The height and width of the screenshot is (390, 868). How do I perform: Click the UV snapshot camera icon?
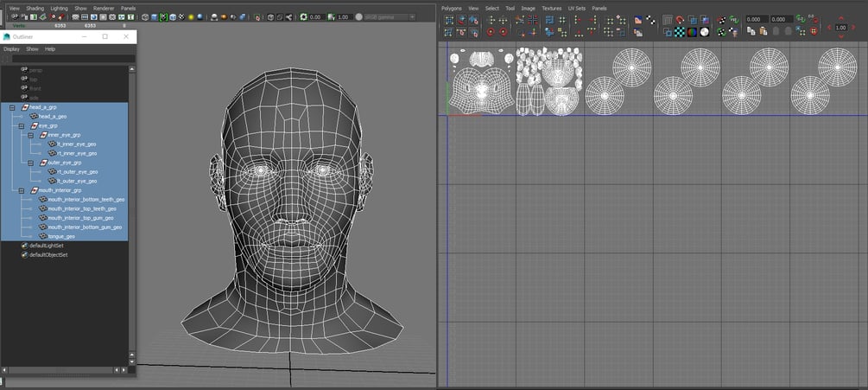(x=735, y=32)
